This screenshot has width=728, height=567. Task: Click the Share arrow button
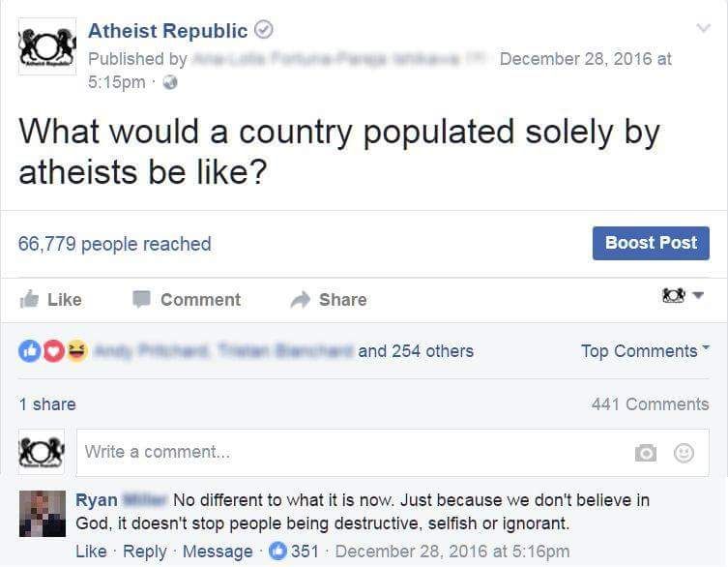[329, 300]
